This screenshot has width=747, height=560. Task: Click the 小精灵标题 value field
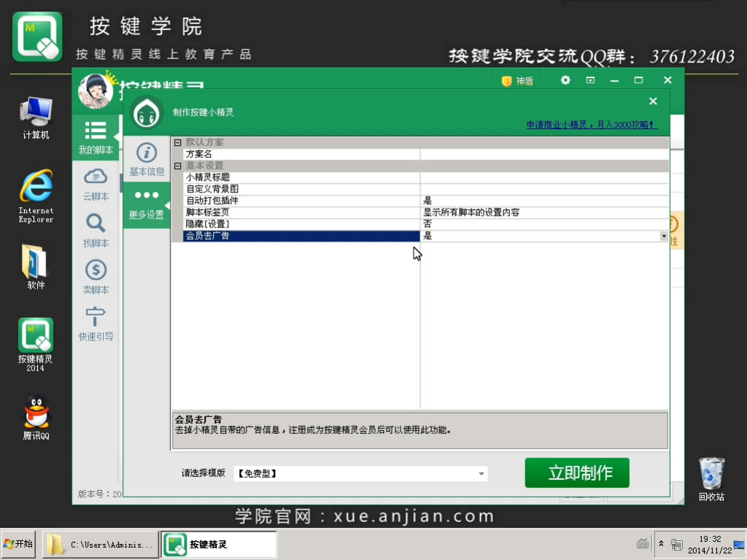coord(544,177)
